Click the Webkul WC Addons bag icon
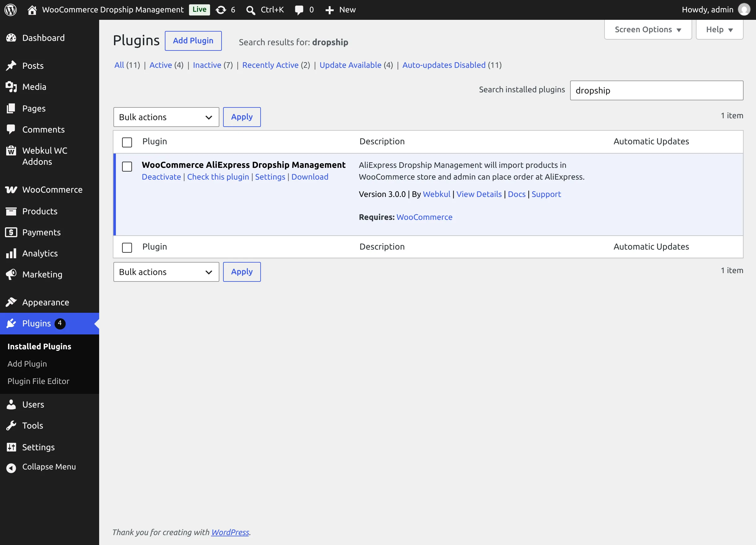756x545 pixels. click(x=11, y=150)
